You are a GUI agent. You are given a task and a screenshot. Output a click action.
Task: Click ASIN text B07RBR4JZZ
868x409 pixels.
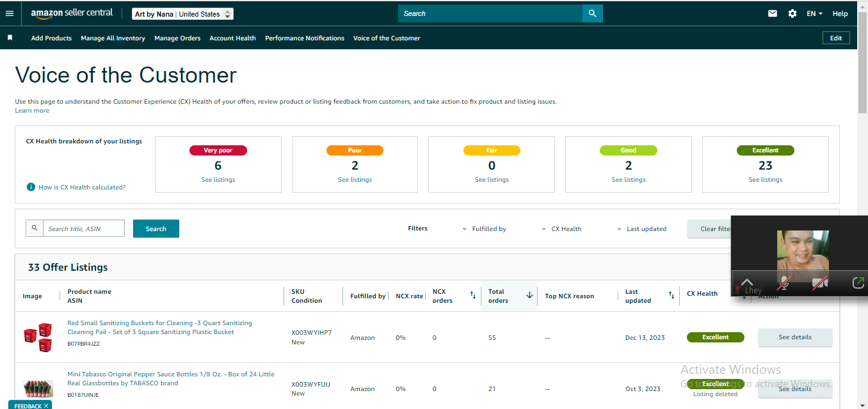[x=83, y=344]
